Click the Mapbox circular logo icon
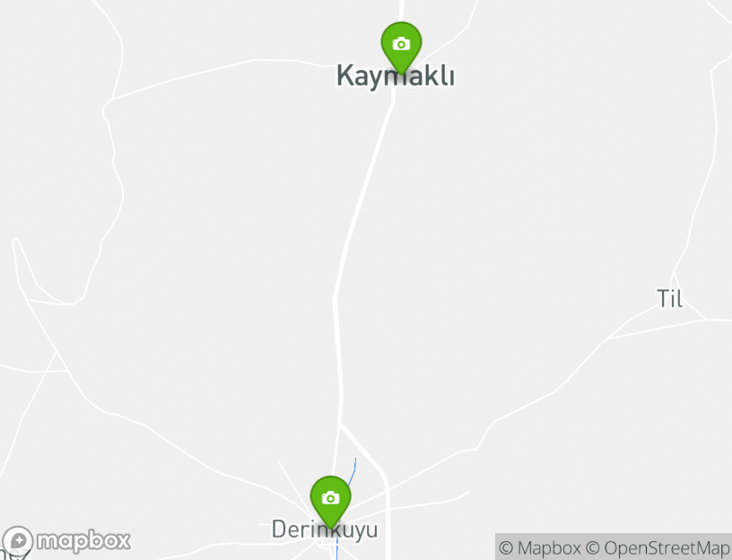Screen dimensions: 732x560 18,541
